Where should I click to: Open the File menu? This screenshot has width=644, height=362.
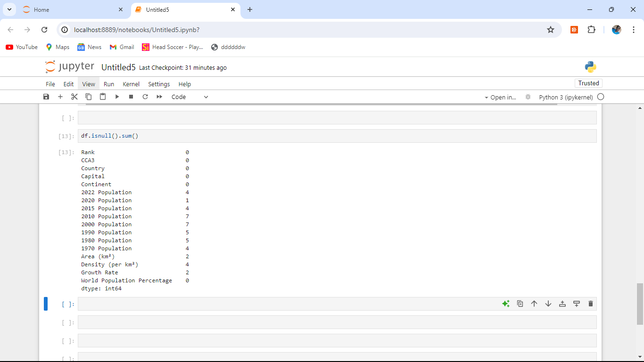[50, 84]
